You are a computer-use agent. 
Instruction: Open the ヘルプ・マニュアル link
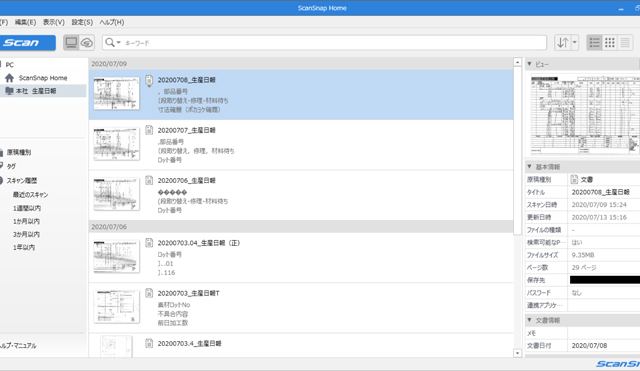[18, 345]
